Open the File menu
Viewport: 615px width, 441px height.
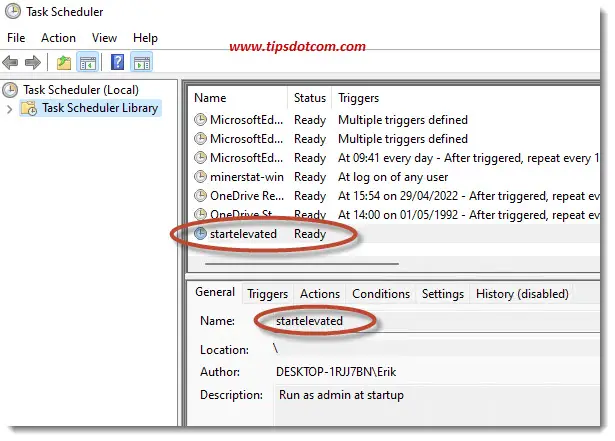pyautogui.click(x=16, y=38)
